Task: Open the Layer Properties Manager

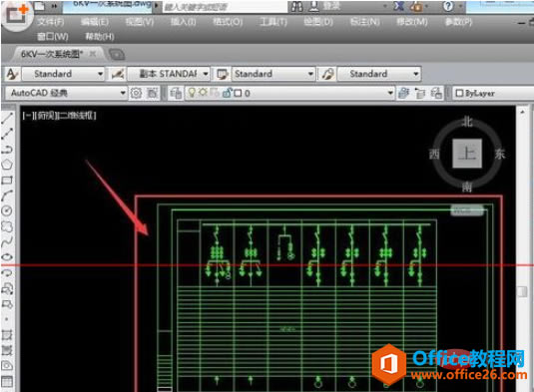Action: (x=176, y=93)
